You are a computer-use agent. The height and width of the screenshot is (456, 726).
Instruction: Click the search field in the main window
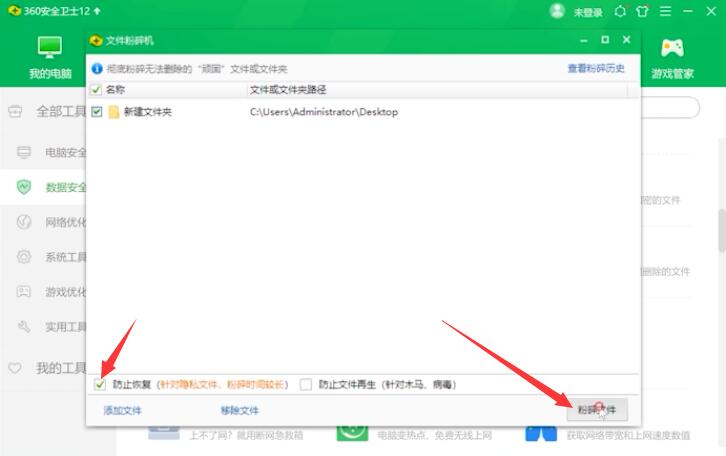670,107
